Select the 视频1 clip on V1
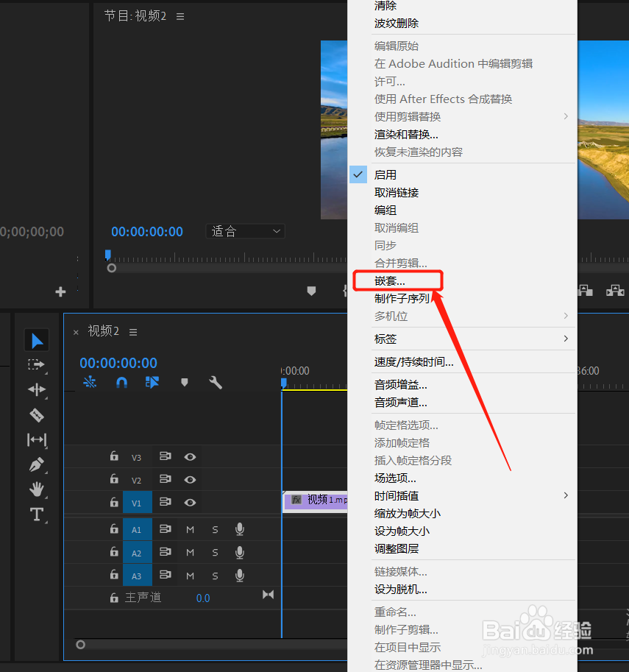Viewport: 629px width, 672px height. (316, 501)
